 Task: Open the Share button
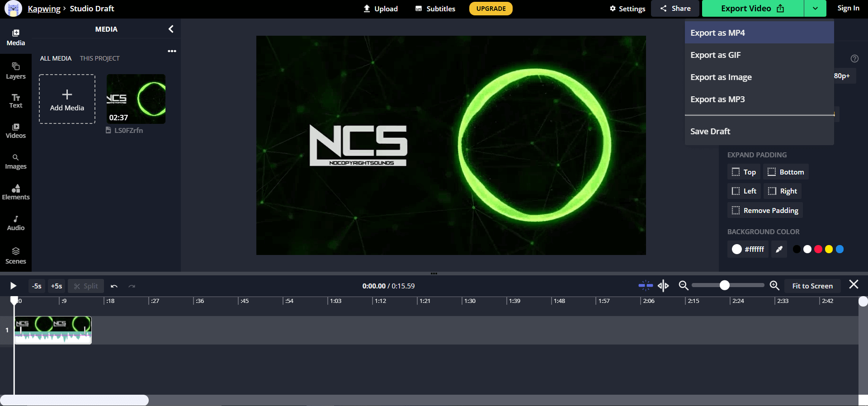coord(675,8)
